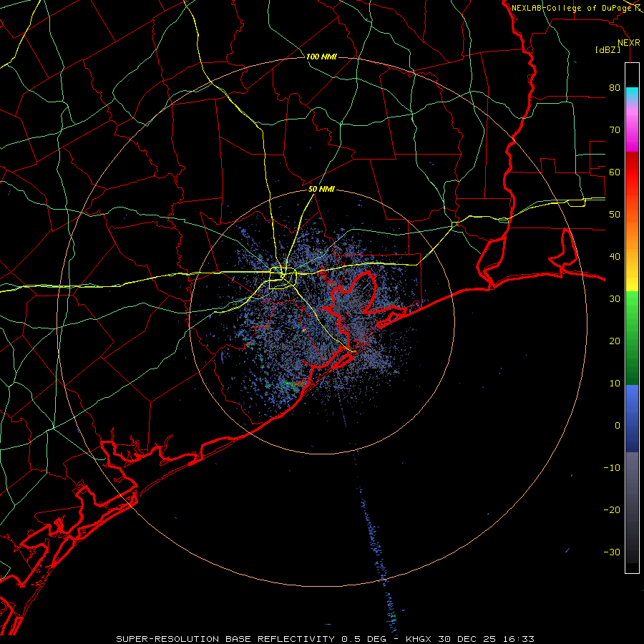Viewport: 644px width, 644px height.
Task: Click the NEXR label above the legend
Action: (628, 43)
